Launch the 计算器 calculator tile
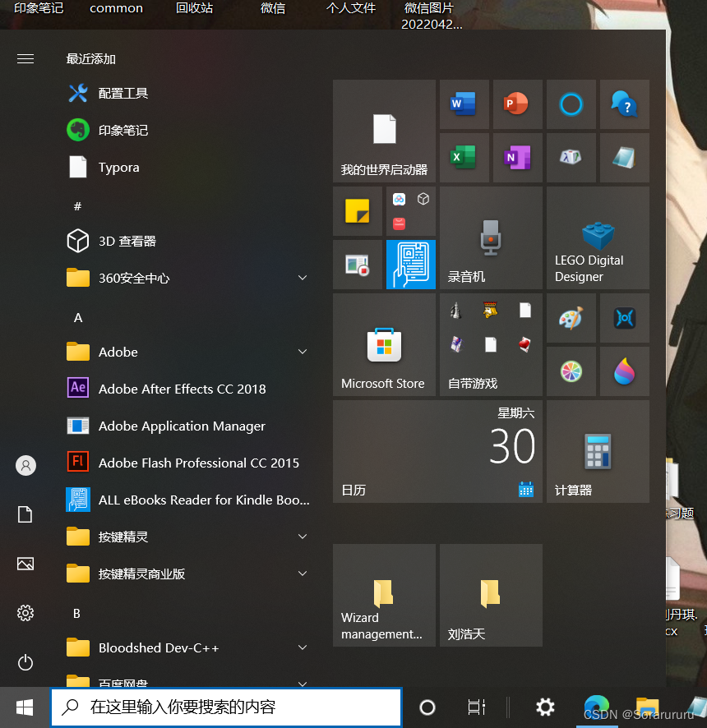Viewport: 707px width, 728px height. pos(598,451)
